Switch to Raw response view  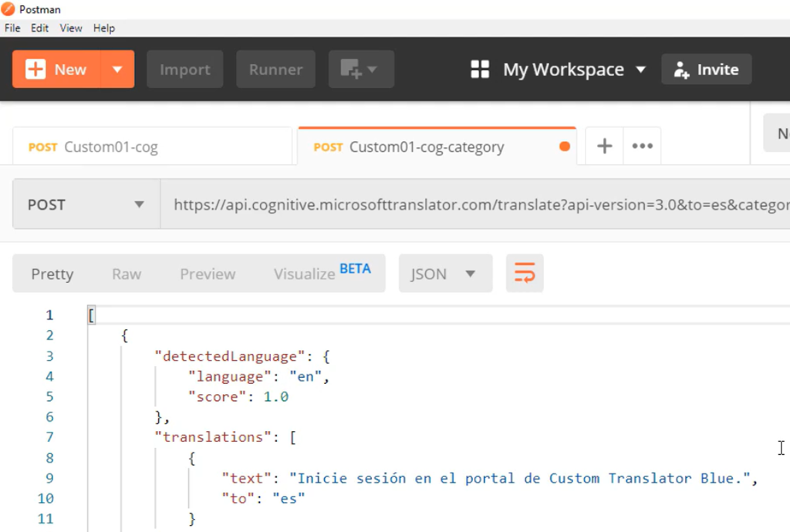pyautogui.click(x=127, y=274)
